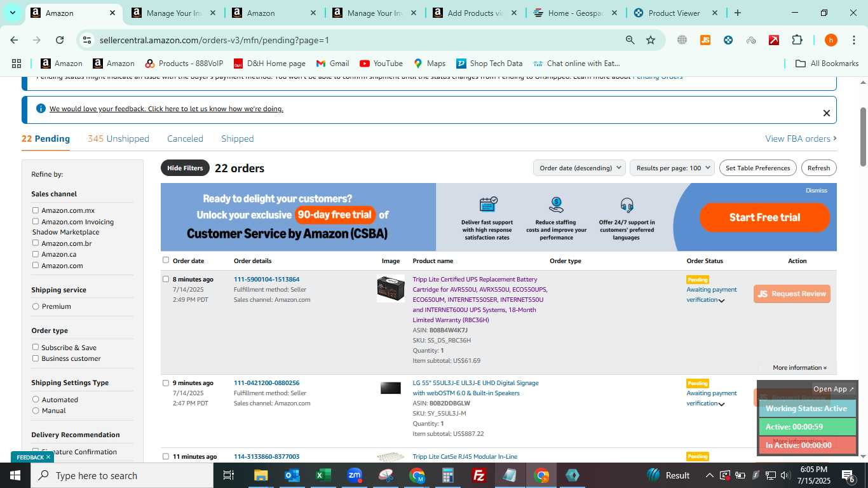The width and height of the screenshot is (868, 488).
Task: Select the Manual shipping settings radio
Action: 36,410
